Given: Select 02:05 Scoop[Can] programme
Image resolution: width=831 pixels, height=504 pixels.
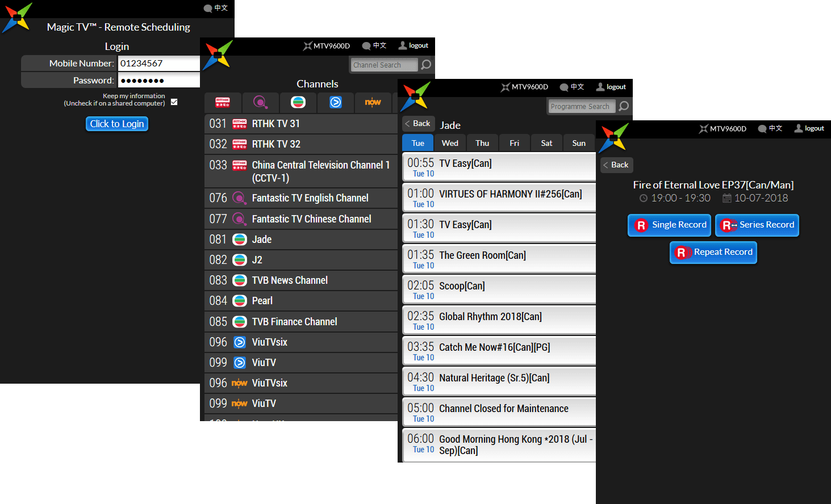Looking at the screenshot, I should 499,289.
